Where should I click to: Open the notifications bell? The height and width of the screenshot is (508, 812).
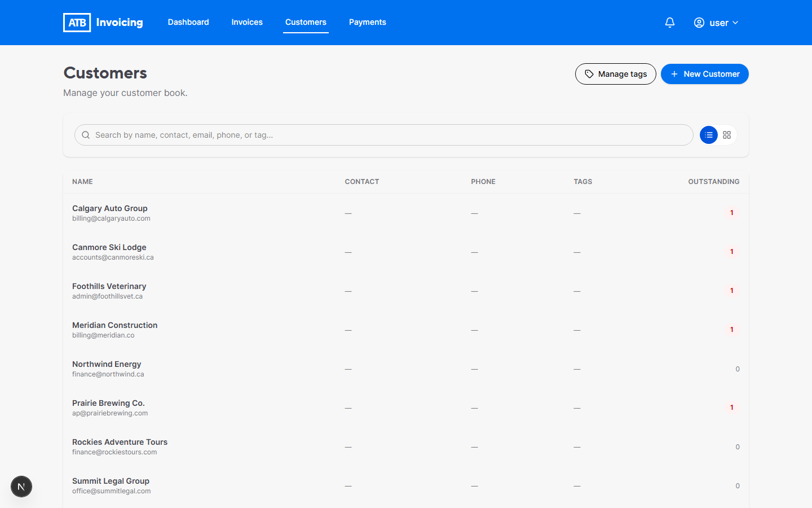670,23
